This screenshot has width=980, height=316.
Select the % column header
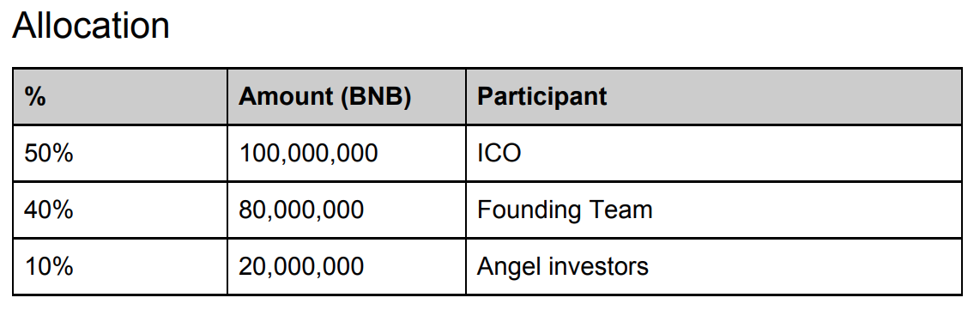pyautogui.click(x=120, y=97)
